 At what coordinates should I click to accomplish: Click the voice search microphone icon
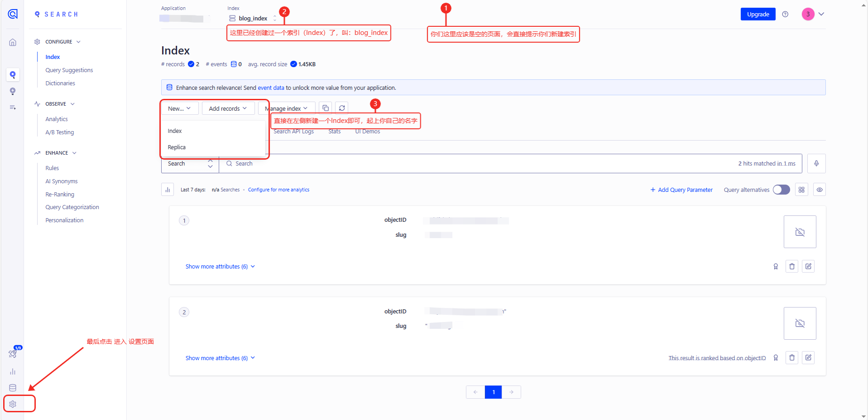(x=816, y=163)
